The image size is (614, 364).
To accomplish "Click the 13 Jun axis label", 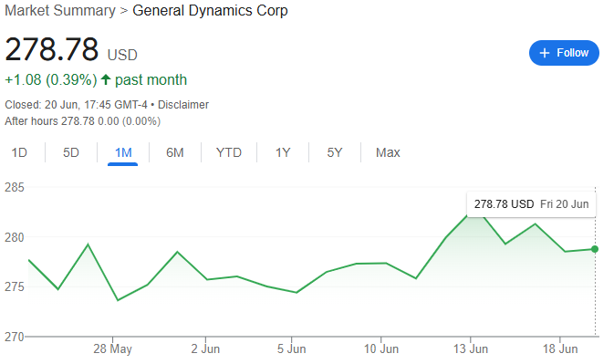I will (x=471, y=348).
